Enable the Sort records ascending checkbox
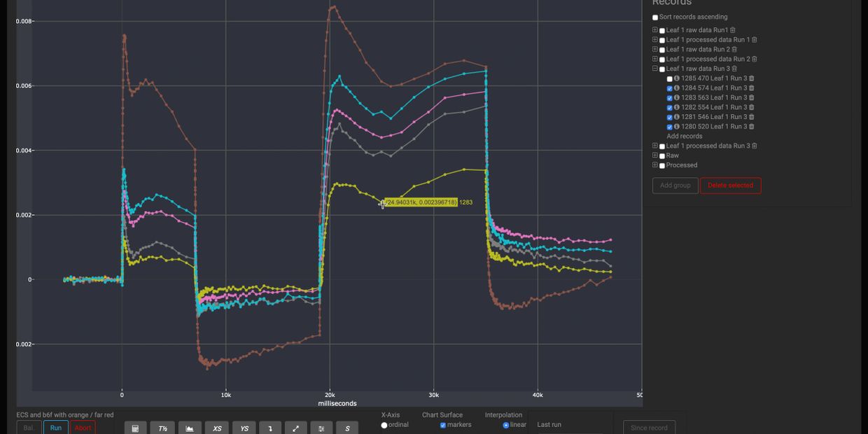This screenshot has width=868, height=434. (655, 17)
